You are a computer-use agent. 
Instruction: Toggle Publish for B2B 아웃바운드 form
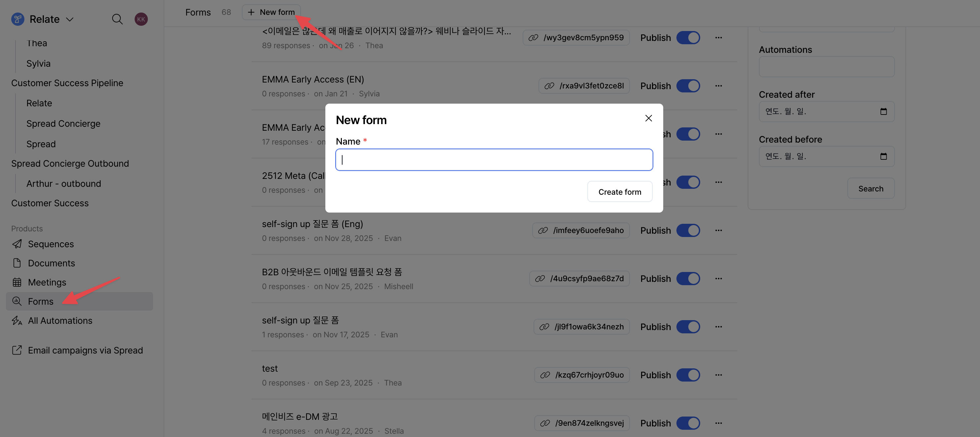click(688, 279)
